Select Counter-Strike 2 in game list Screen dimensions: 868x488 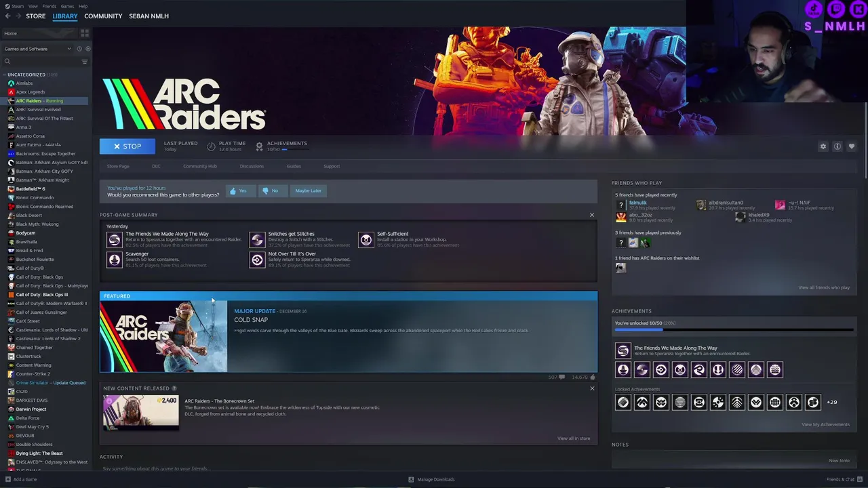pos(33,374)
